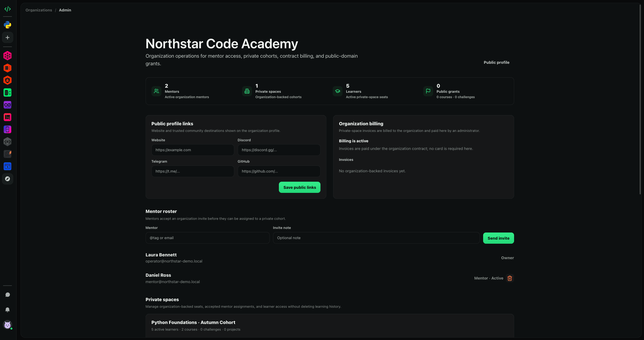The width and height of the screenshot is (644, 340).
Task: Focus the Telegram URL input field
Action: (193, 171)
